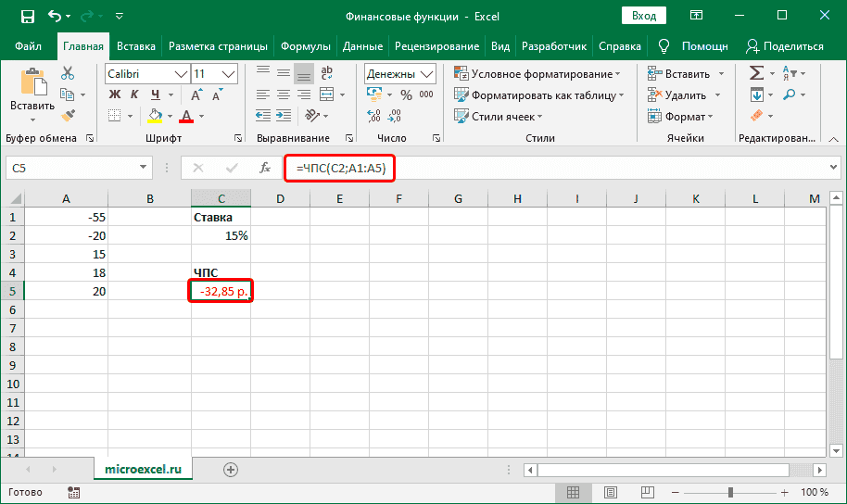Click the AutoSum sigma icon
The image size is (847, 504).
click(756, 73)
